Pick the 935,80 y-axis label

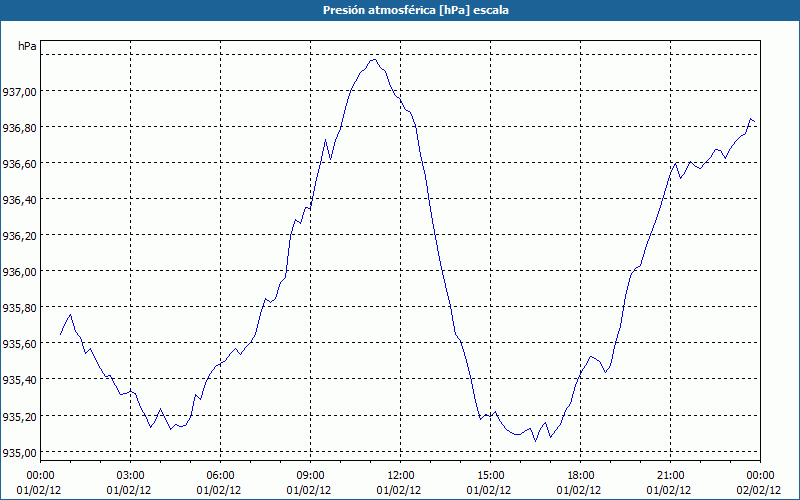tap(20, 308)
